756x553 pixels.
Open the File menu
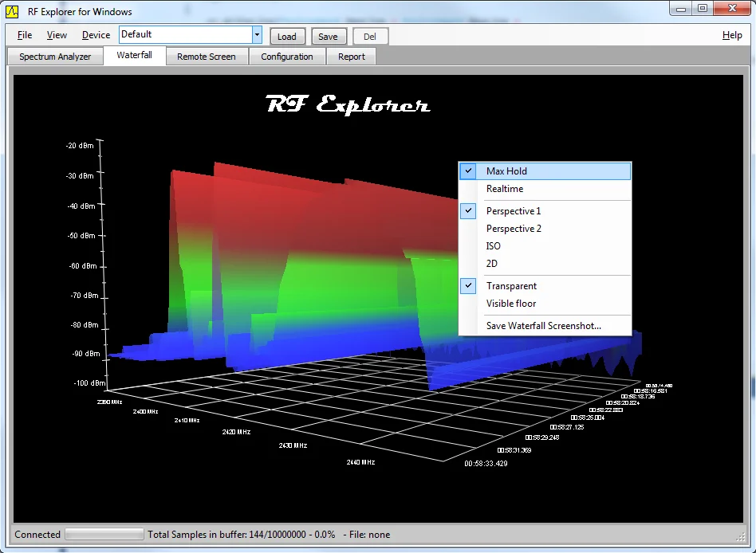coord(25,35)
